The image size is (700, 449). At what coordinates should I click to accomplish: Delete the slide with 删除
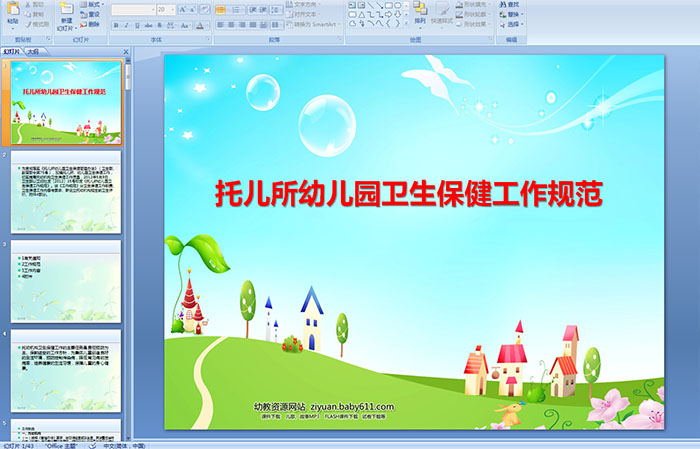(x=90, y=24)
